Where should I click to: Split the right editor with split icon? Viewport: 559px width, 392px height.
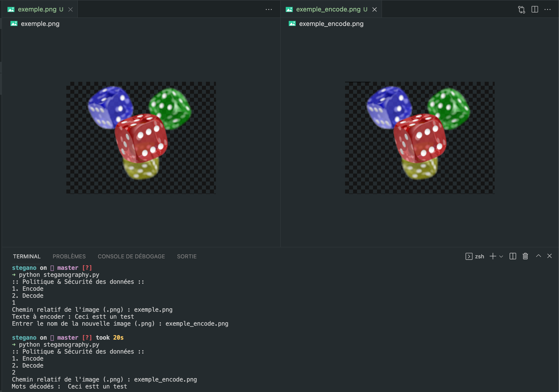click(x=535, y=9)
